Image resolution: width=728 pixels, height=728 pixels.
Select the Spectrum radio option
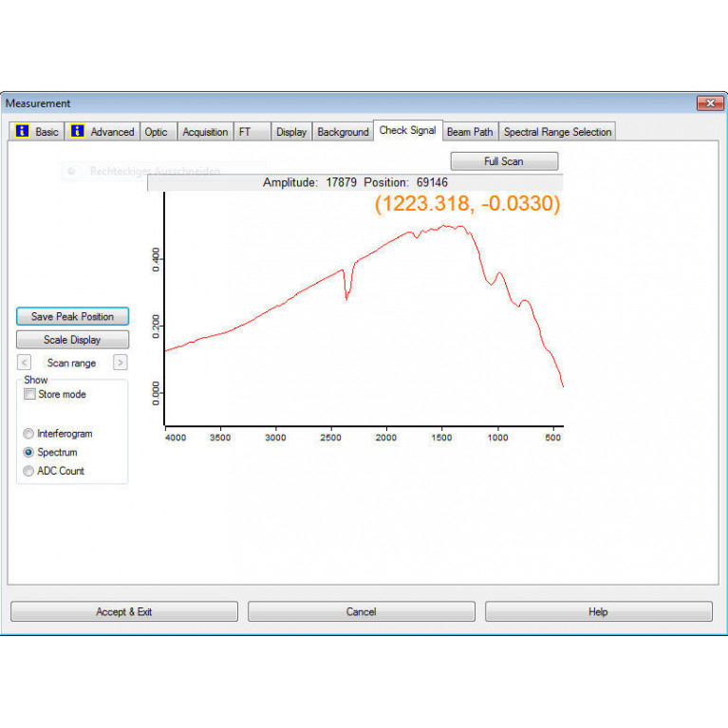tap(28, 453)
